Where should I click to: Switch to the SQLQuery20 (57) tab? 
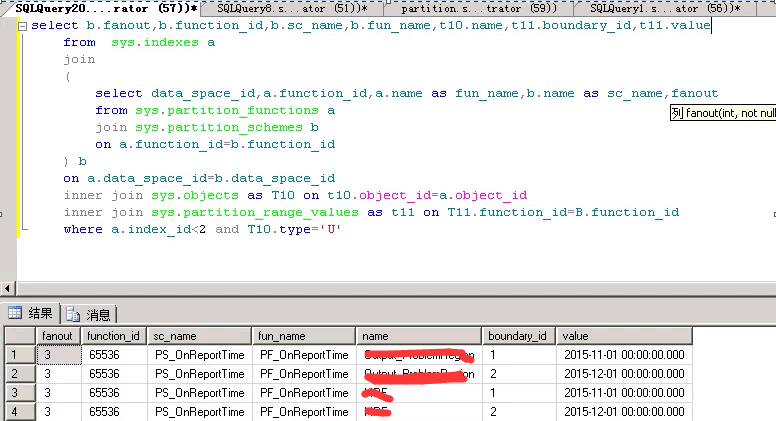click(x=104, y=8)
